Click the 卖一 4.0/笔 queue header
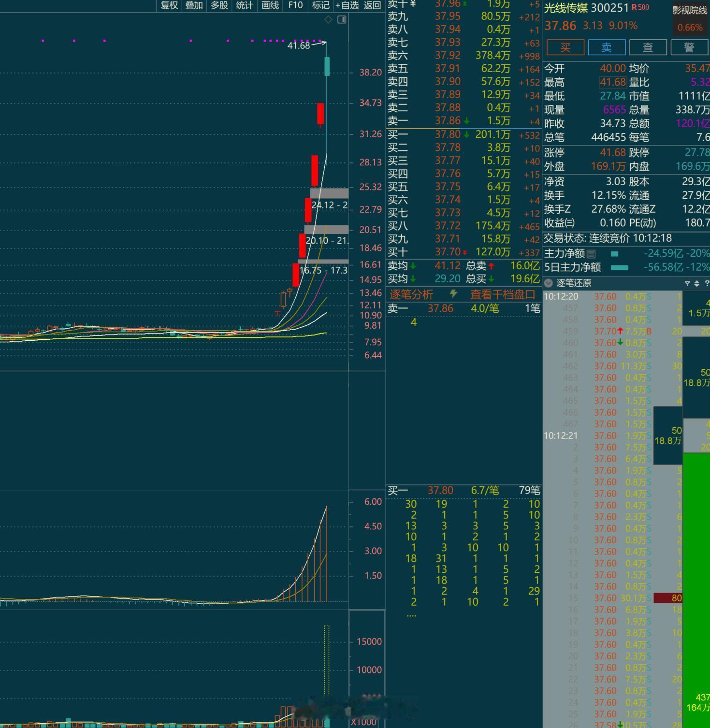The height and width of the screenshot is (728, 710). pyautogui.click(x=463, y=308)
